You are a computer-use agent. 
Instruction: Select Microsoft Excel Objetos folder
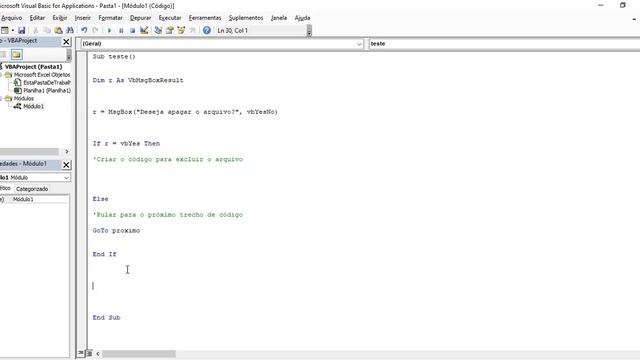(x=42, y=75)
